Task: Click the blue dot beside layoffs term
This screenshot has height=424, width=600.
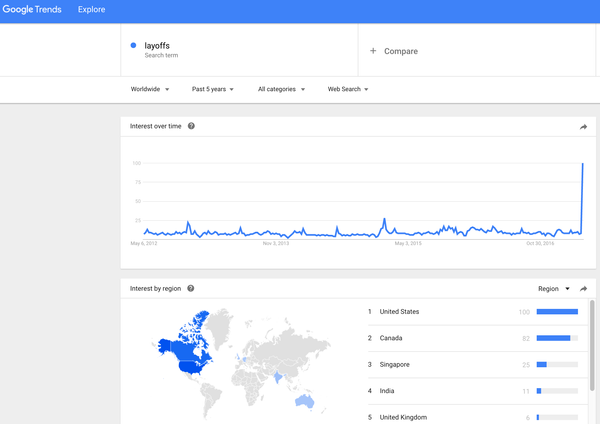Action: 133,45
